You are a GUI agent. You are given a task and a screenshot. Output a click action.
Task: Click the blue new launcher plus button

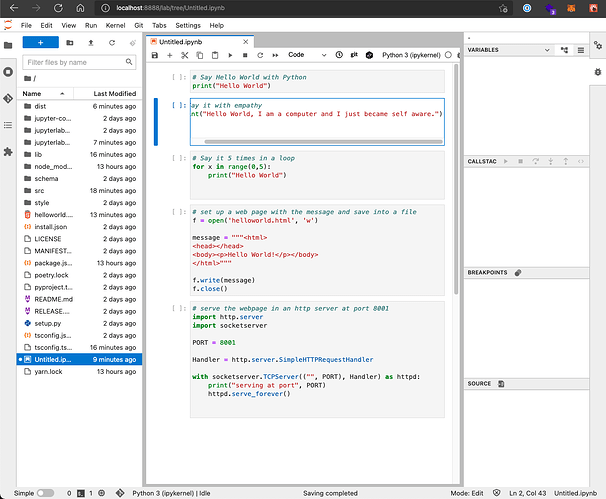[41, 43]
